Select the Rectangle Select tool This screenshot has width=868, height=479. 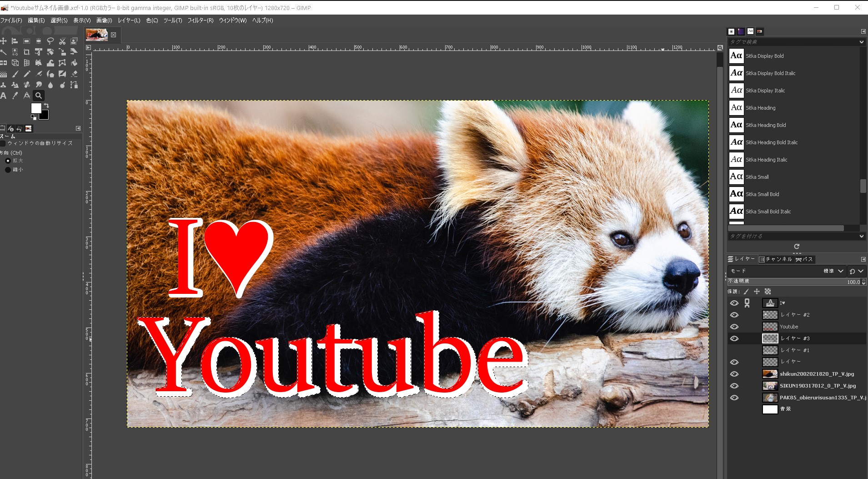(27, 41)
